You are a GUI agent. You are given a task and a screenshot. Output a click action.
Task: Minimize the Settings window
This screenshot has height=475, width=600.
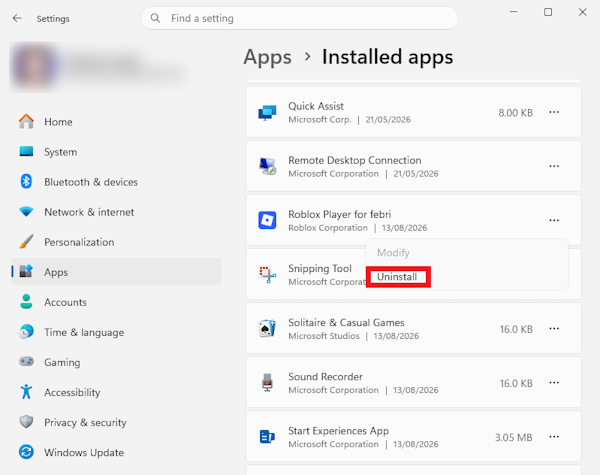[x=514, y=12]
